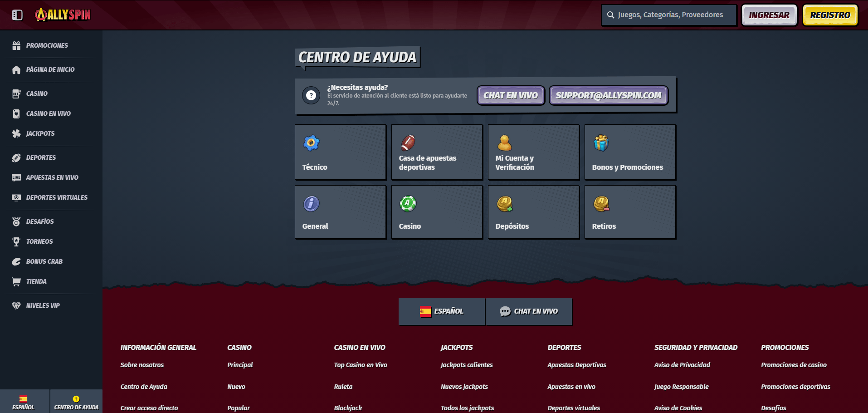868x413 pixels.
Task: Open Apuestas en vivo footer link
Action: point(571,387)
